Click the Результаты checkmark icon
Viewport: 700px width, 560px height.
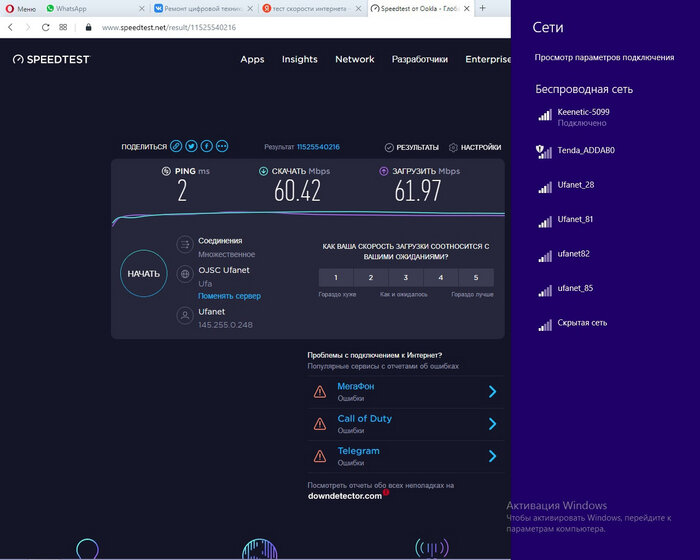(x=389, y=147)
